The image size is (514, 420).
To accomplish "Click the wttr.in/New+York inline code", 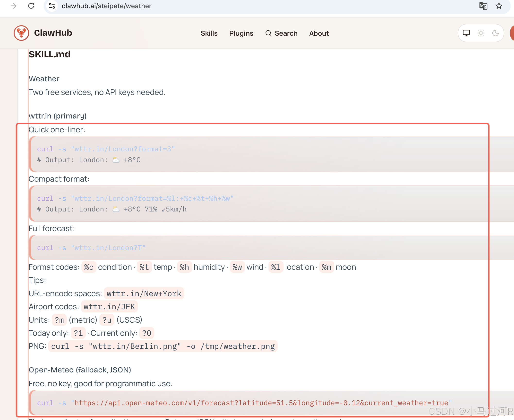I will [144, 294].
